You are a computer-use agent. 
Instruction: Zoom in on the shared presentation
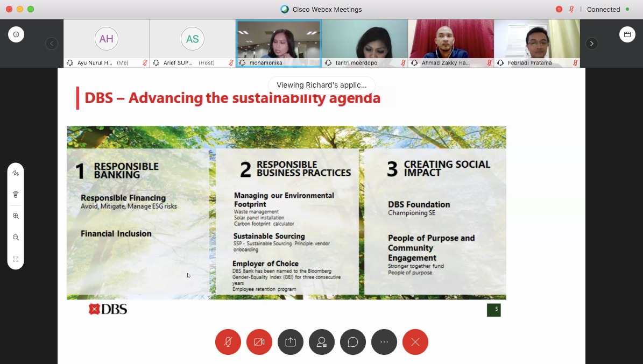pyautogui.click(x=16, y=216)
